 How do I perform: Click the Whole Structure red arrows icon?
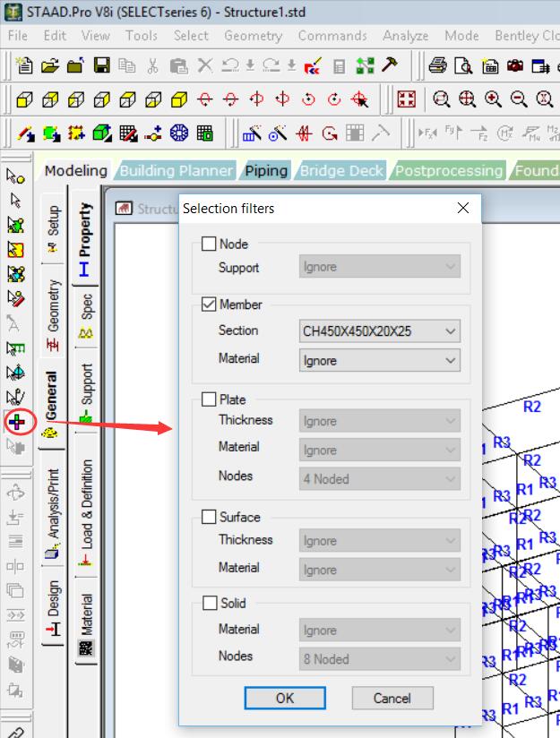pyautogui.click(x=407, y=99)
